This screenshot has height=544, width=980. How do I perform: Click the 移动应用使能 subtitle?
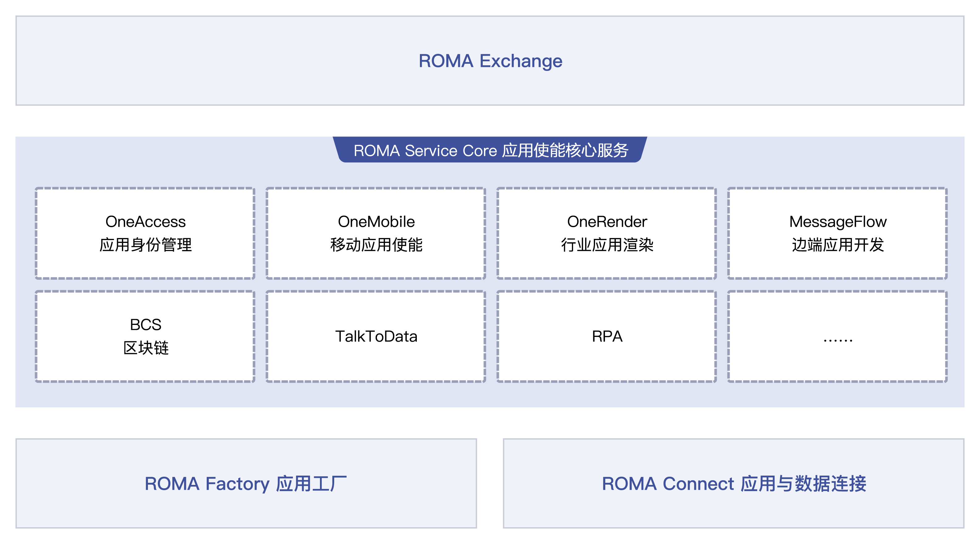click(x=376, y=244)
